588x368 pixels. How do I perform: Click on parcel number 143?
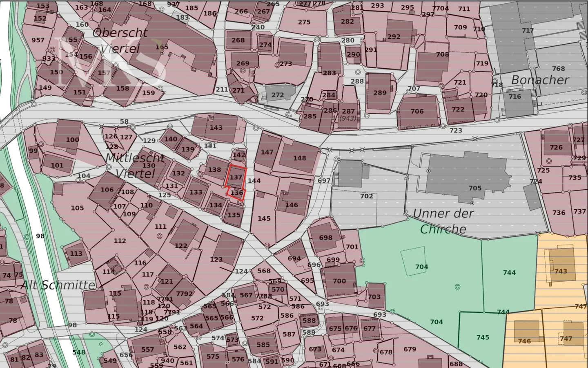[x=216, y=128]
